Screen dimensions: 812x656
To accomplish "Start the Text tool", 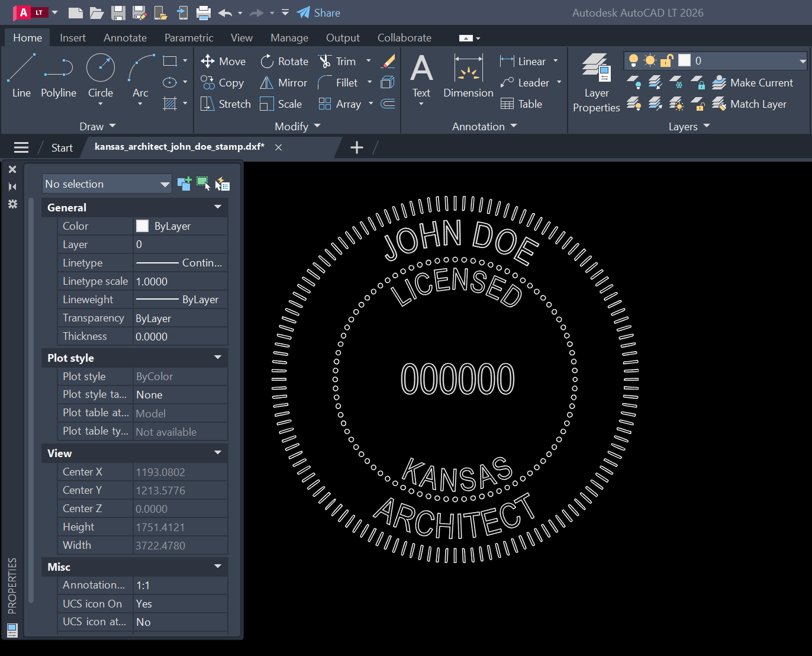I will [x=421, y=75].
